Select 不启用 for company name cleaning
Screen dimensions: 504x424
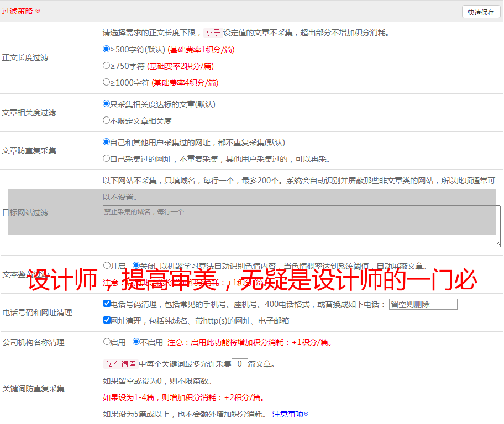coord(136,341)
